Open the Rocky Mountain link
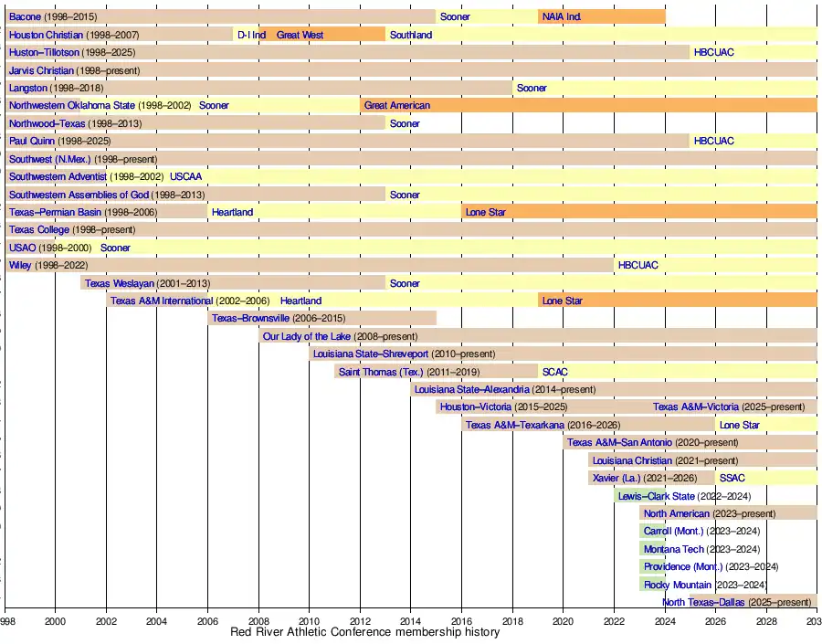Viewport: 822px width, 644px height. tap(678, 586)
